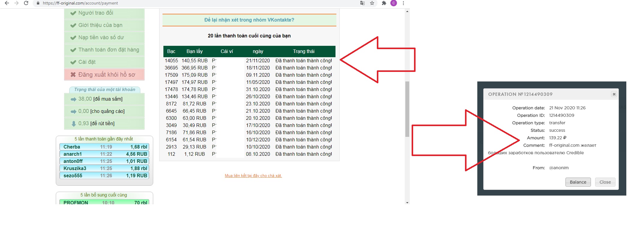Click the 0,93 để rút tiền balance
The image size is (644, 230).
click(x=104, y=123)
